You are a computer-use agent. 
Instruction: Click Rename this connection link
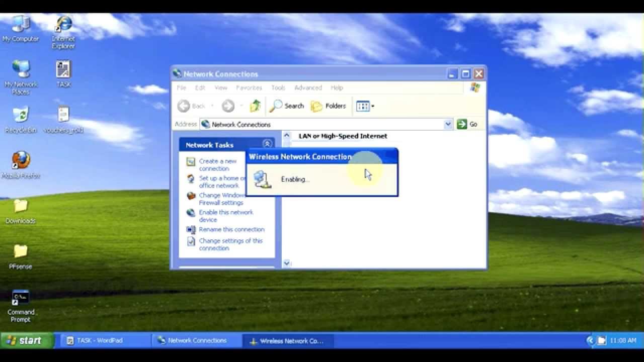click(x=231, y=229)
